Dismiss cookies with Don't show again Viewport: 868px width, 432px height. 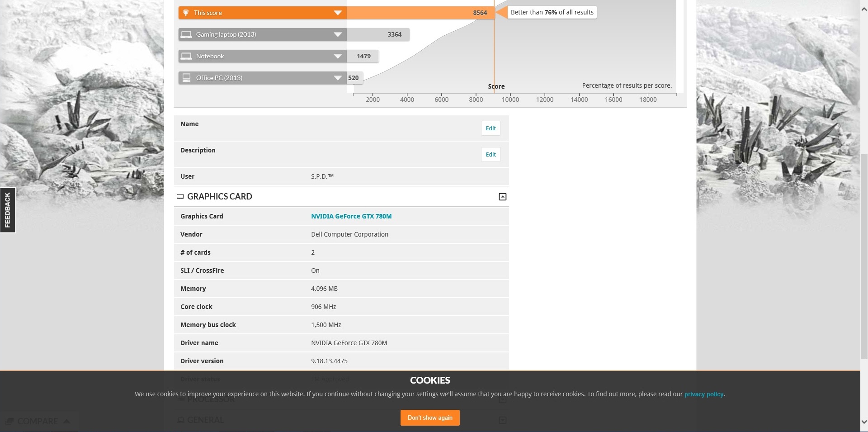[x=430, y=418]
